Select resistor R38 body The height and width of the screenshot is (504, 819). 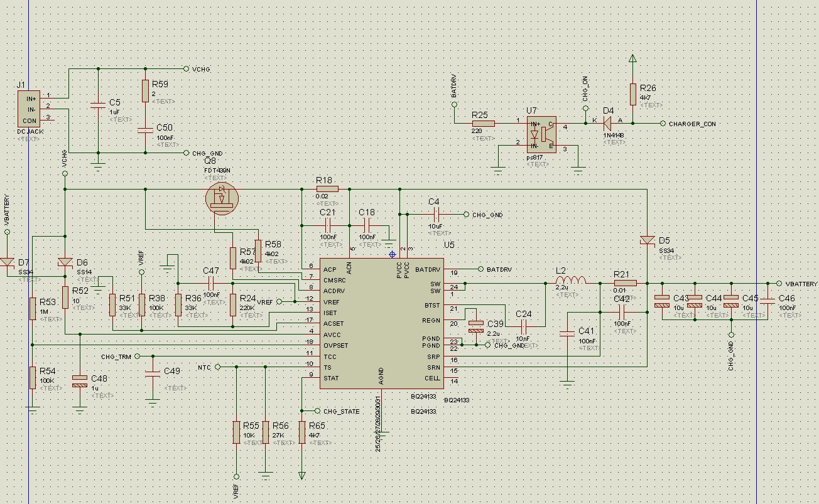click(142, 304)
